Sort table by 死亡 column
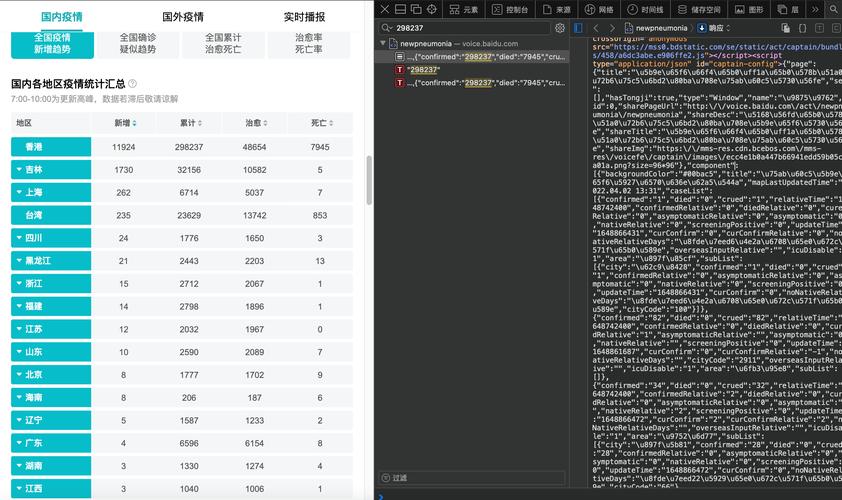The image size is (842, 500). [x=322, y=123]
